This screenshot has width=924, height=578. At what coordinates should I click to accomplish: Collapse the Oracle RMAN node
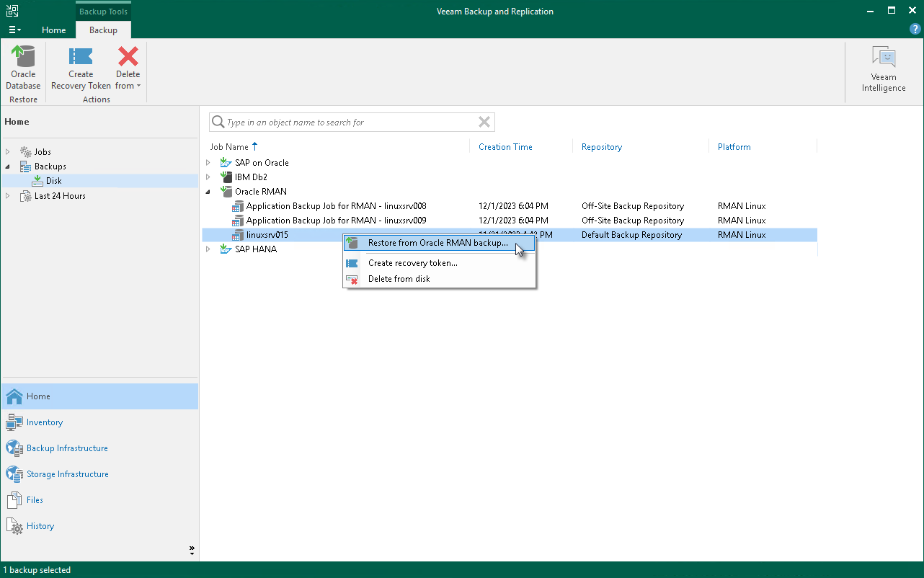tap(208, 192)
